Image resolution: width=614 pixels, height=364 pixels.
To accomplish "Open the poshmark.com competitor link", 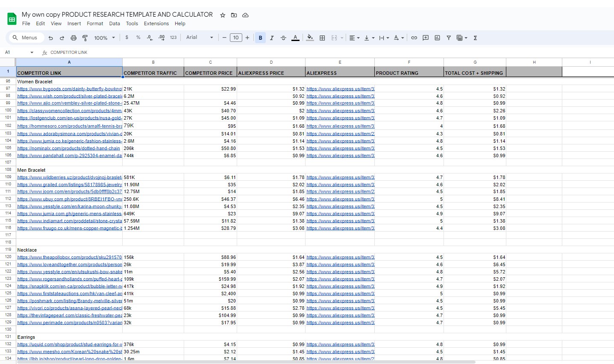I will (x=70, y=301).
